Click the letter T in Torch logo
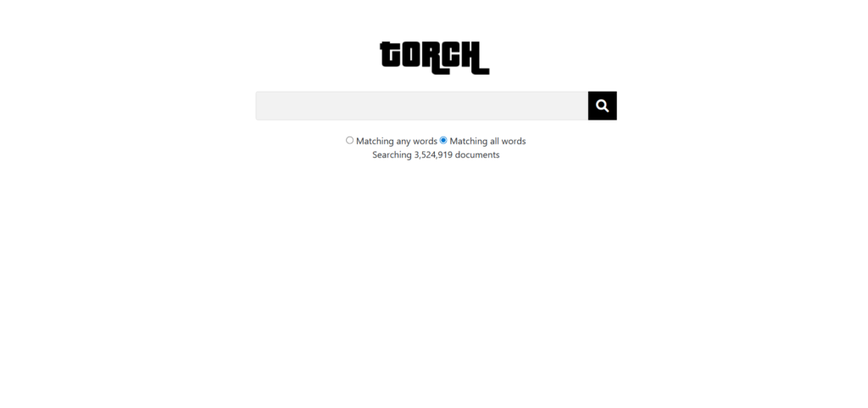Viewport: 868px width, 408px height. [390, 55]
